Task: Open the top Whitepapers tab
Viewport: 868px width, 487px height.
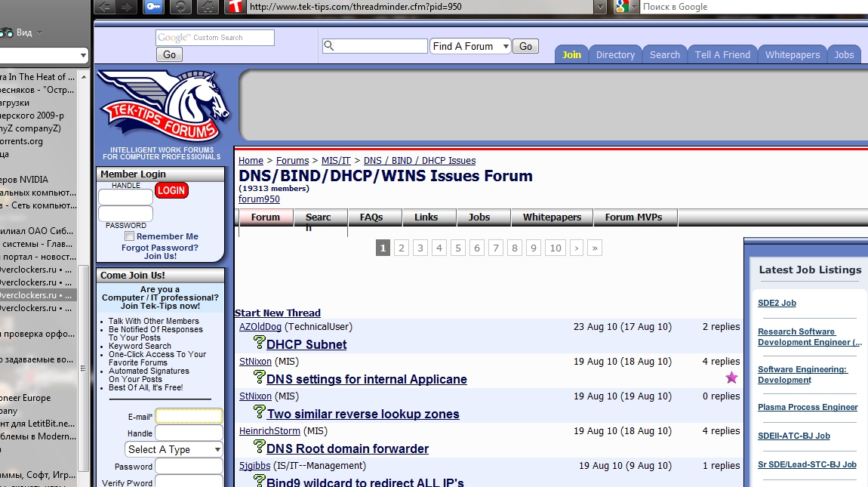Action: 793,55
